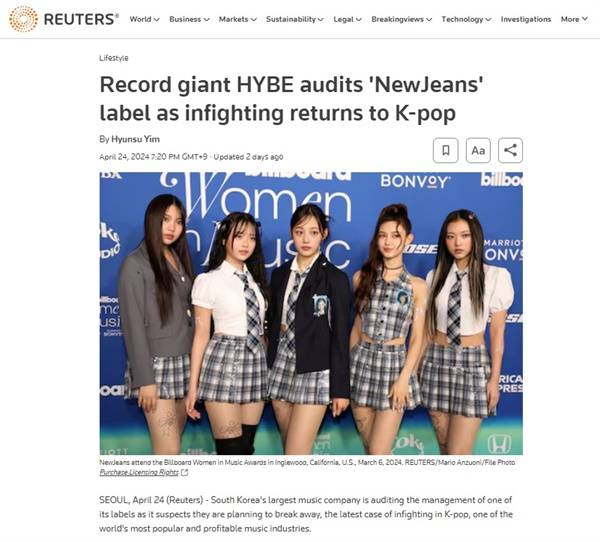Expand the World menu chevron
The image size is (600, 542).
pos(156,20)
